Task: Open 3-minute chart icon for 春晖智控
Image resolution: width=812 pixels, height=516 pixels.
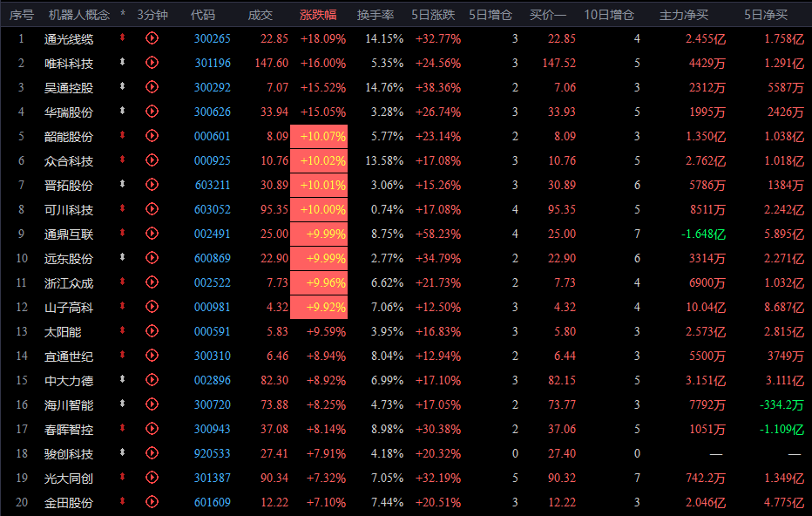Action: 152,429
